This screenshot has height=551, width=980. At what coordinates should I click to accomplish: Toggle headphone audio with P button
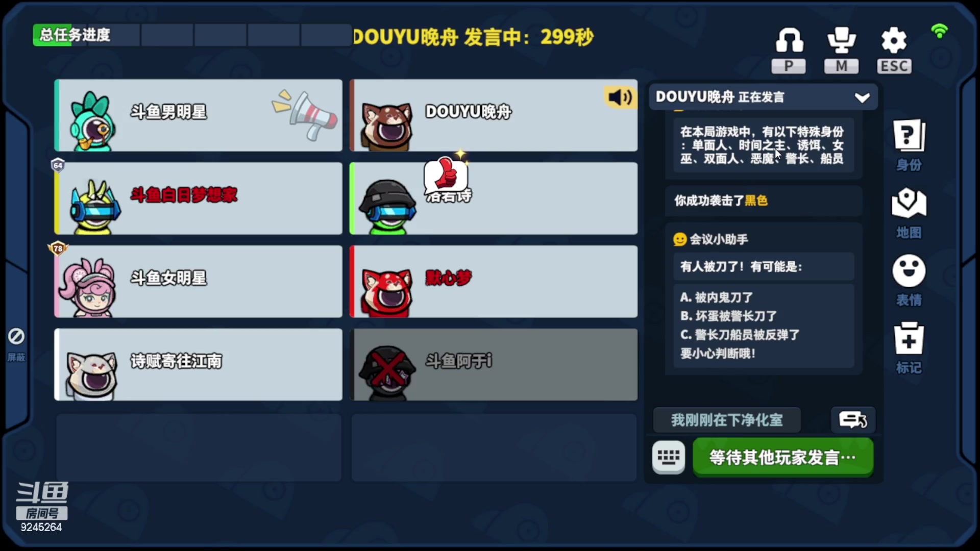789,50
